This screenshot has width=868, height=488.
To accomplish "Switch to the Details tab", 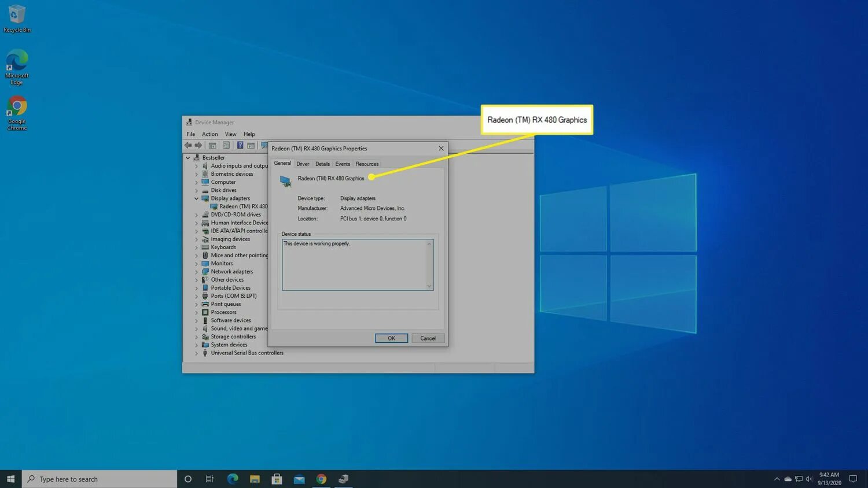I will tap(322, 164).
